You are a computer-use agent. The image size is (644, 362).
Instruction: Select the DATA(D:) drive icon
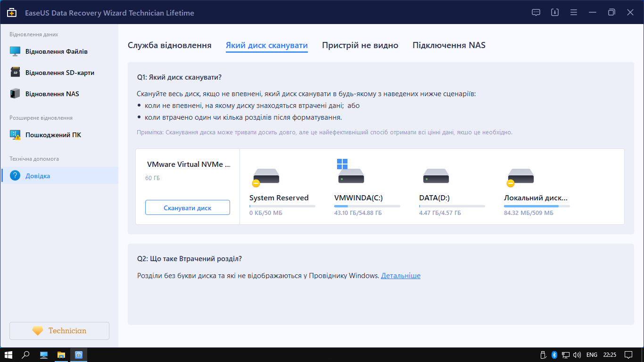[436, 176]
